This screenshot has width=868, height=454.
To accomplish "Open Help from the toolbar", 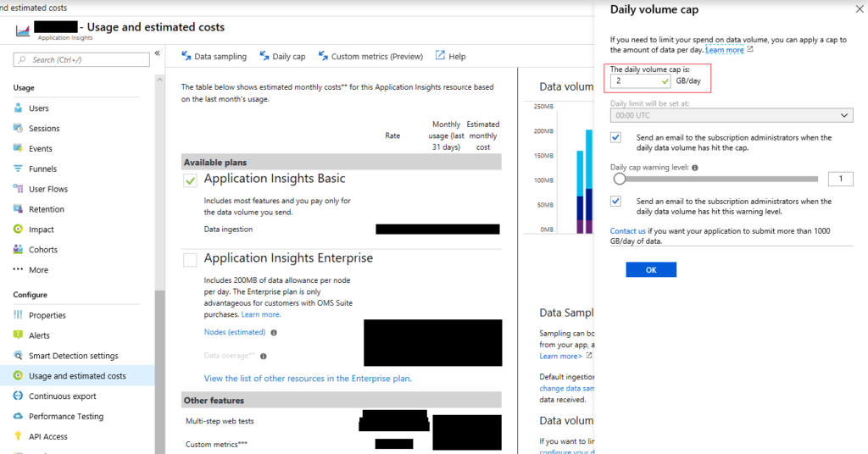I will [451, 56].
